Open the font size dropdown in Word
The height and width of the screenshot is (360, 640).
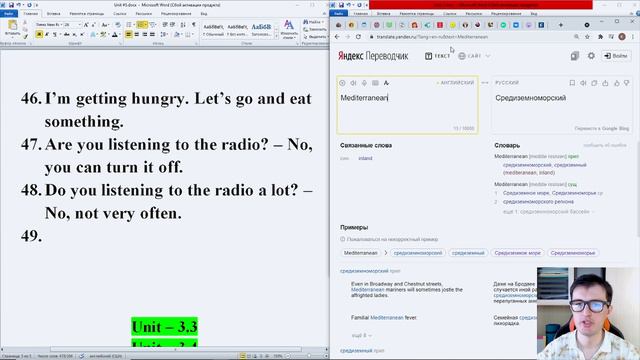80,25
